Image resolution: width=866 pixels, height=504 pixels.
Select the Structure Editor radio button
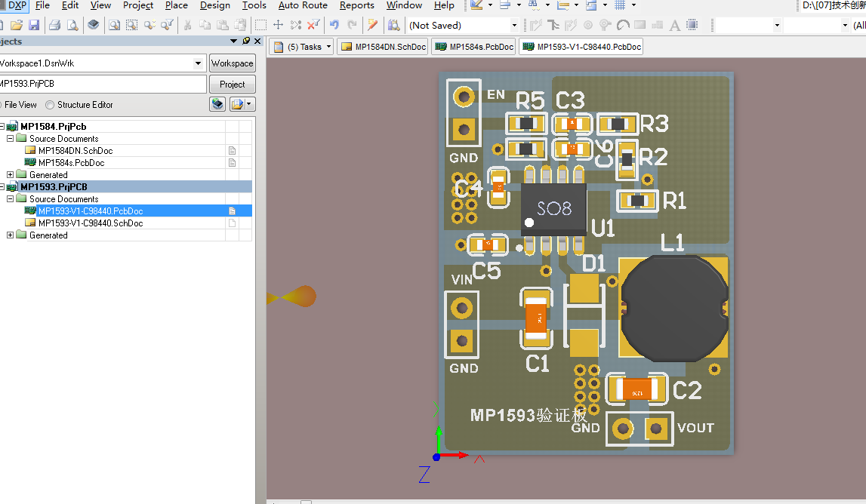50,105
